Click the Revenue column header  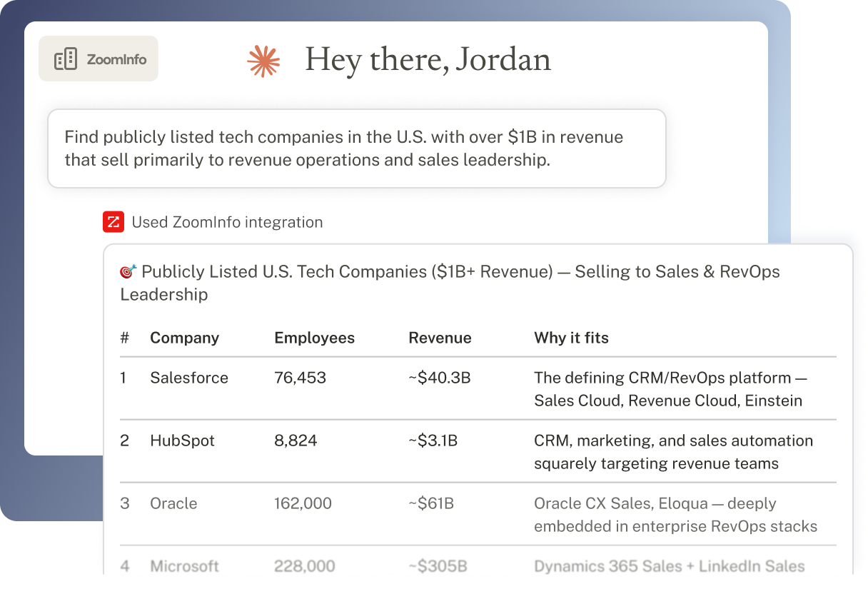(440, 338)
